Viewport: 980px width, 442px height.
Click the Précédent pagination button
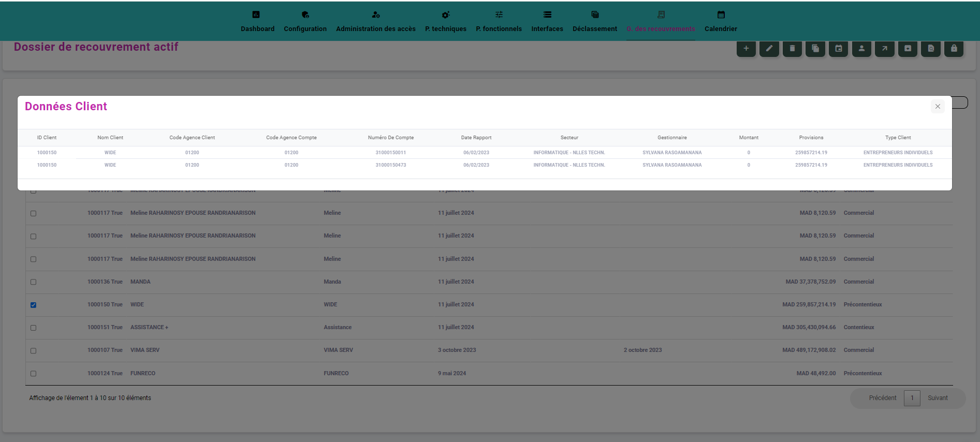click(882, 398)
